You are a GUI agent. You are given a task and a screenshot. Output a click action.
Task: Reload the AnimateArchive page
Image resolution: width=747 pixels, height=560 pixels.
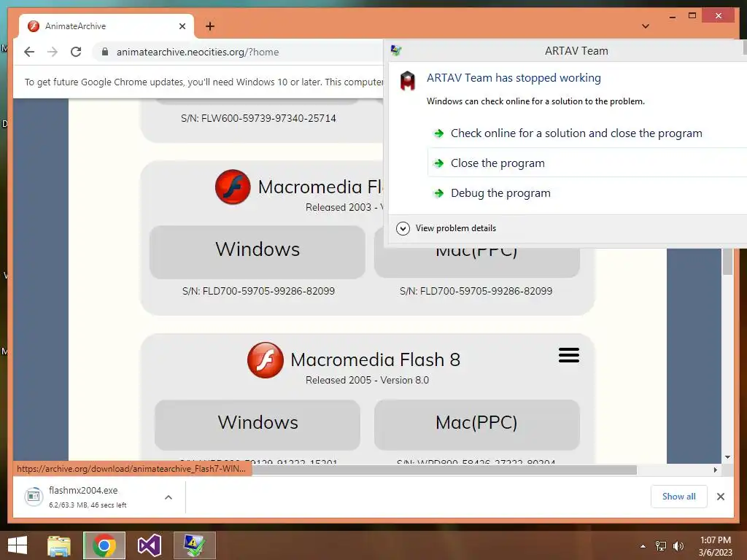point(76,52)
